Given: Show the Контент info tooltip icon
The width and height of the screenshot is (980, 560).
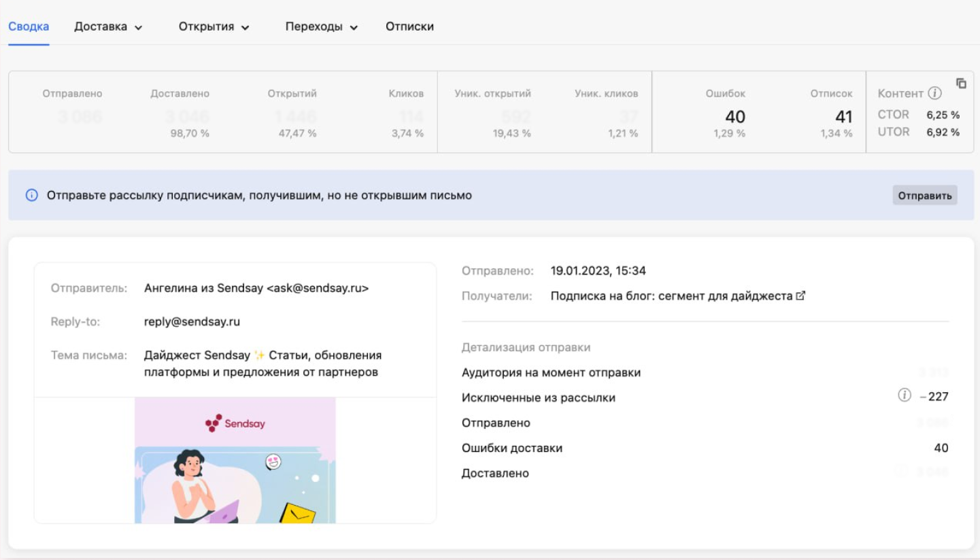Looking at the screenshot, I should click(x=934, y=93).
